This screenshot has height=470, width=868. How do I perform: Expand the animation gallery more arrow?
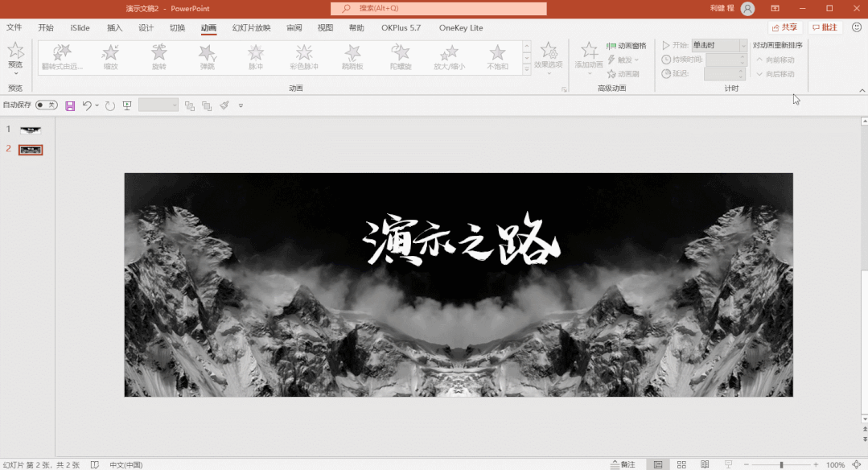click(x=526, y=69)
